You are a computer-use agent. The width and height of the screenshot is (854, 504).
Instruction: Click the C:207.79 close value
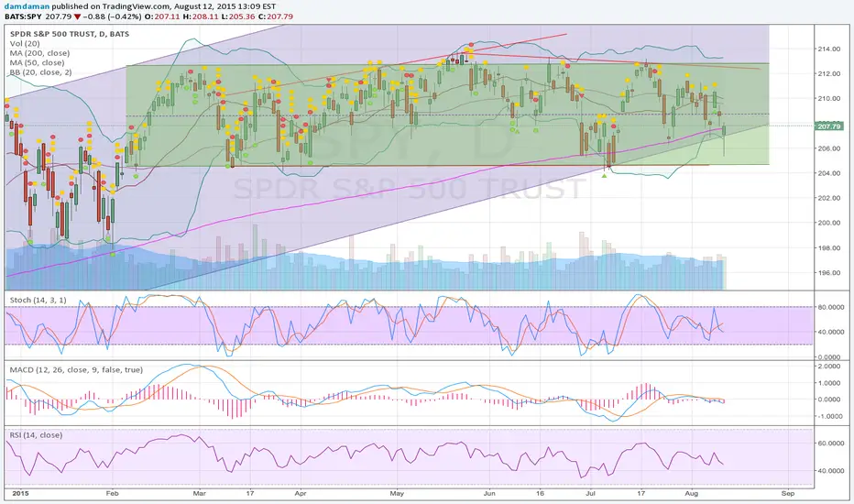(x=276, y=16)
